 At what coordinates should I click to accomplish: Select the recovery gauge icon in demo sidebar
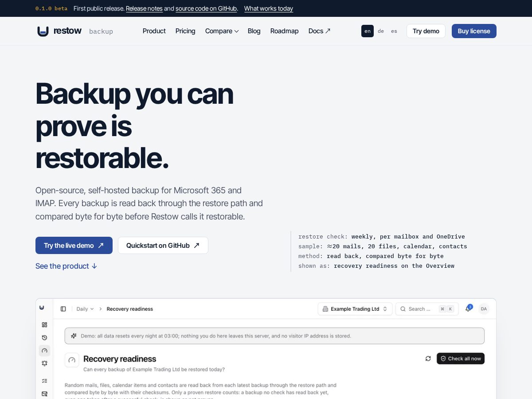pos(44,351)
